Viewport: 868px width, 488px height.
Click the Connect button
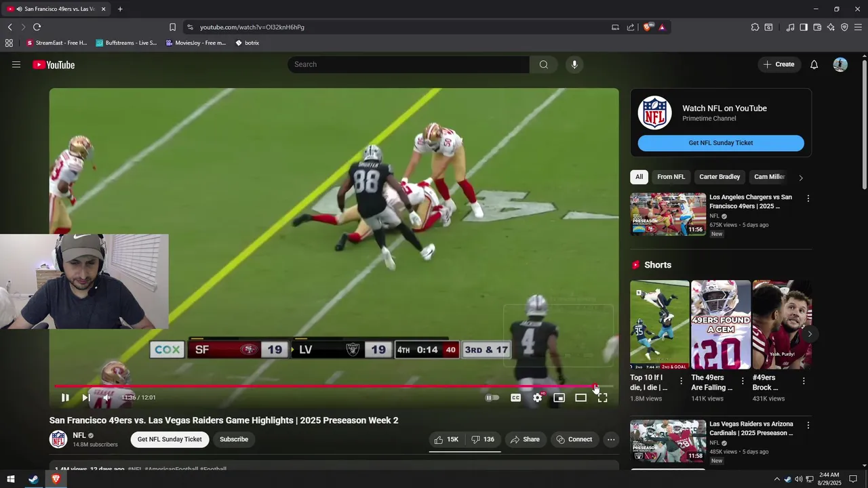pyautogui.click(x=574, y=439)
